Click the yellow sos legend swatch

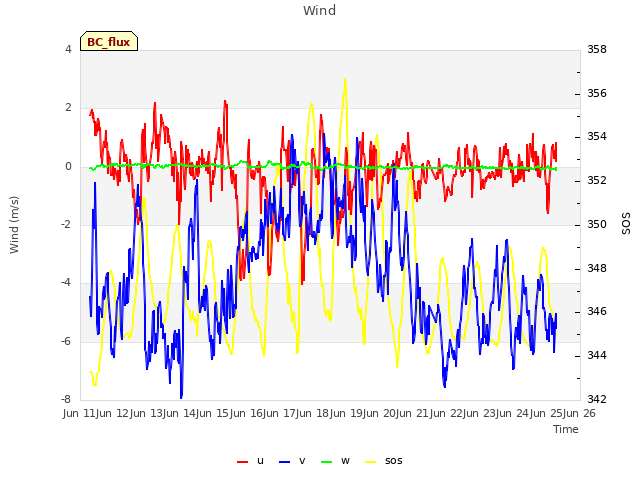(x=370, y=462)
